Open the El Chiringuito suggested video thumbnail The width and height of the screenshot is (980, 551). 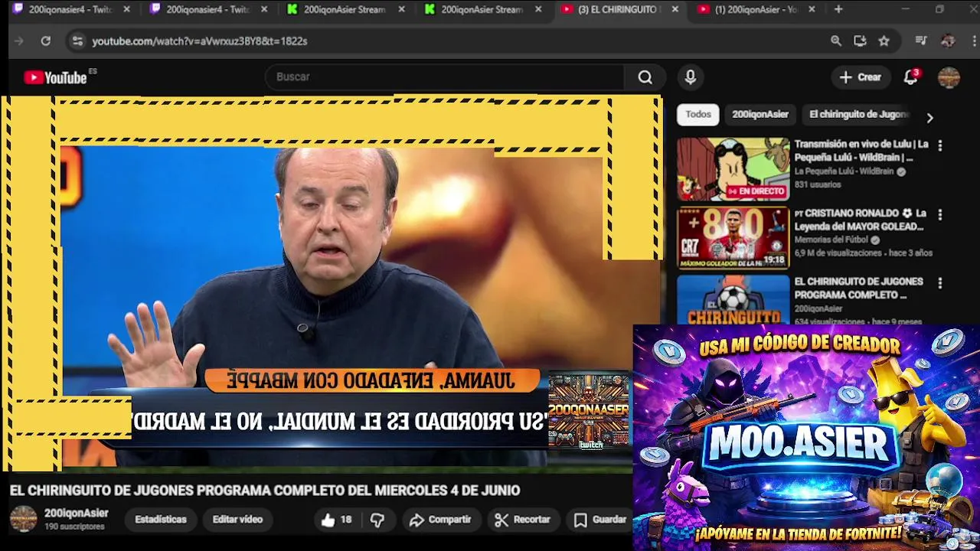(x=733, y=300)
